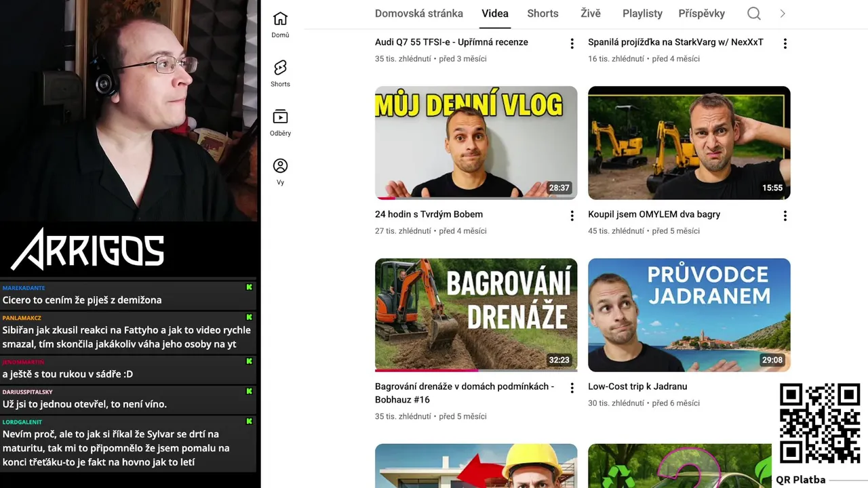Image resolution: width=868 pixels, height=488 pixels.
Task: Click the 28:37 duration badge
Action: point(559,188)
